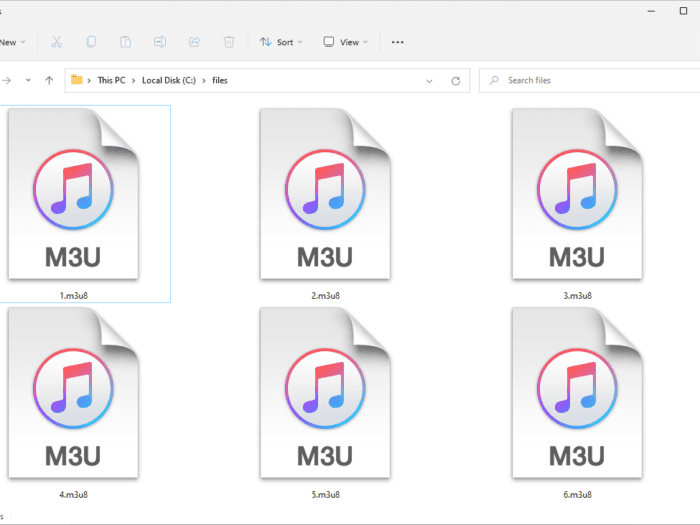
Task: Open the View dropdown menu
Action: (x=345, y=42)
